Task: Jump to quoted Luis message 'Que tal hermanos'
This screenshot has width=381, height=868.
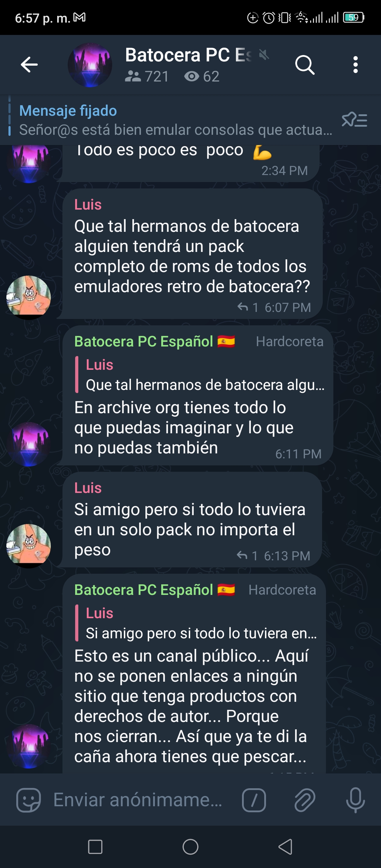Action: click(200, 375)
